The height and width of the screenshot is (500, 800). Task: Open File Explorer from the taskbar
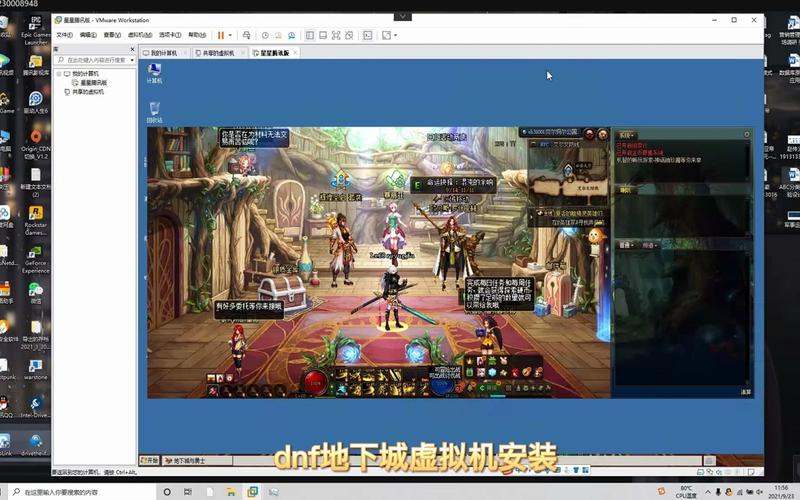231,492
